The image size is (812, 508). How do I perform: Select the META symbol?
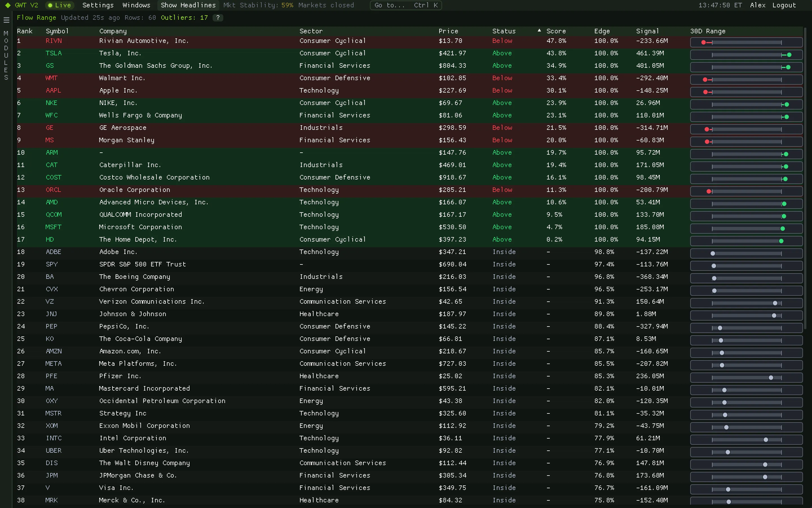tap(53, 364)
